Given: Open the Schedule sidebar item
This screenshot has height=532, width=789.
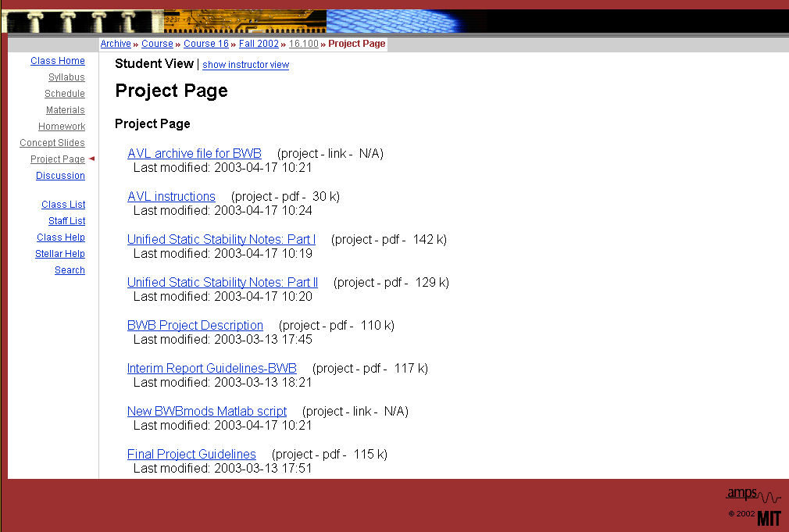Looking at the screenshot, I should [64, 94].
